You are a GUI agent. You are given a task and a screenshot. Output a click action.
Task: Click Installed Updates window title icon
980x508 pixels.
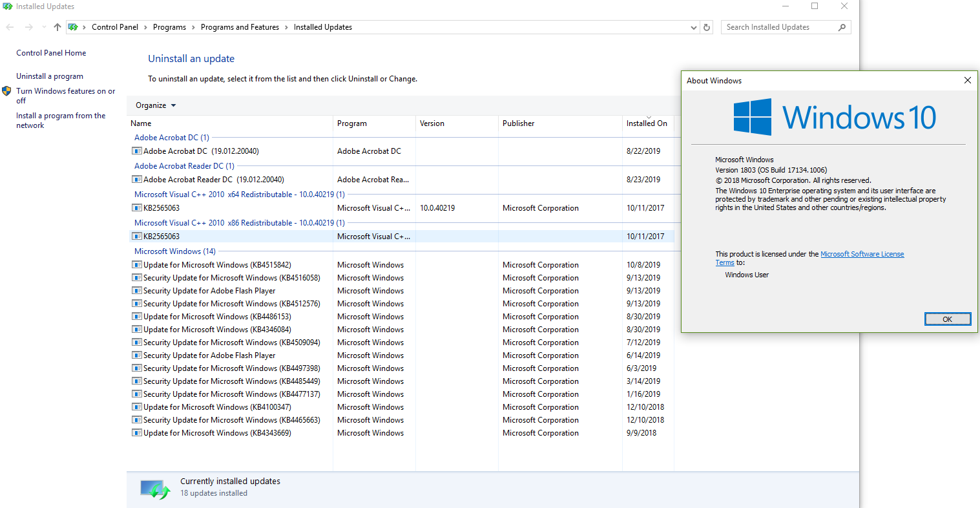tap(8, 6)
